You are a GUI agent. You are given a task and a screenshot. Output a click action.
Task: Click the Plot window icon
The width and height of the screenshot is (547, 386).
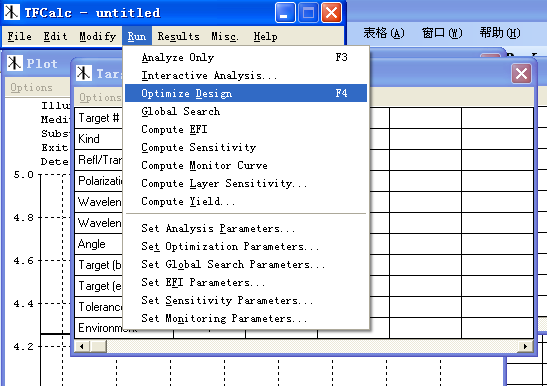[x=15, y=63]
